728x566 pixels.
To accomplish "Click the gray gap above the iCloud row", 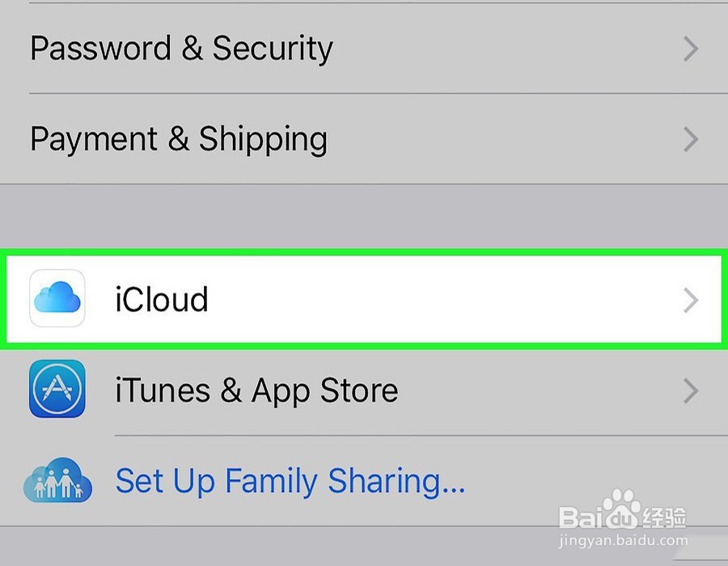I will tap(364, 216).
